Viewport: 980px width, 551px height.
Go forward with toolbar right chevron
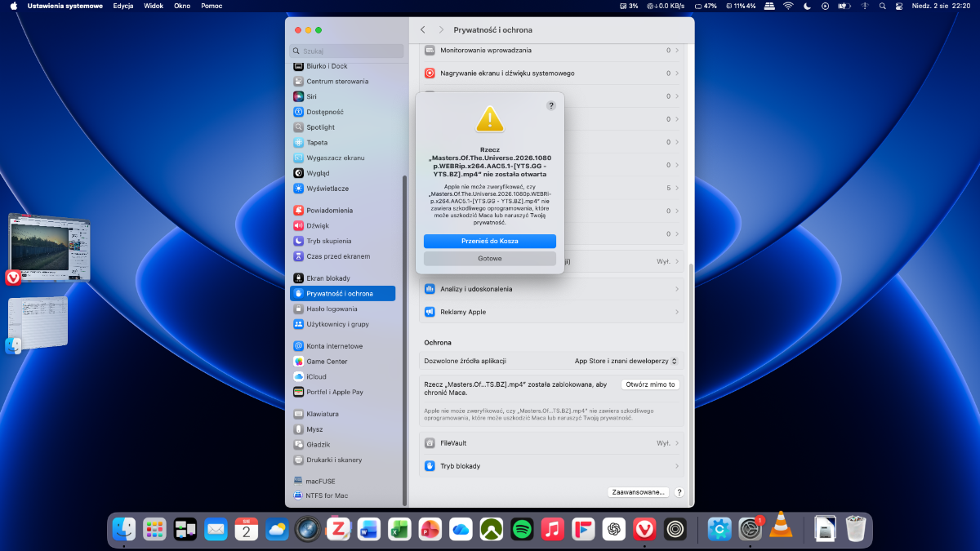[x=441, y=30]
